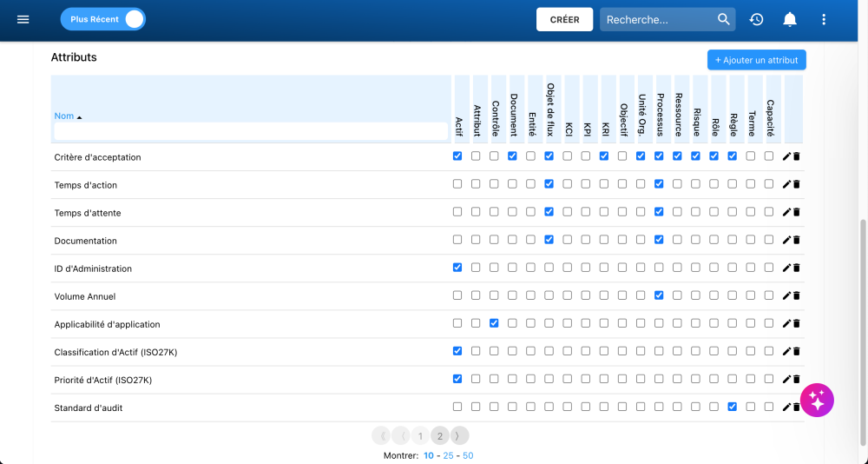Viewport: 868px width, 464px height.
Task: Edit the Priorité d'Actif (ISO27K) attribute
Action: [x=786, y=379]
